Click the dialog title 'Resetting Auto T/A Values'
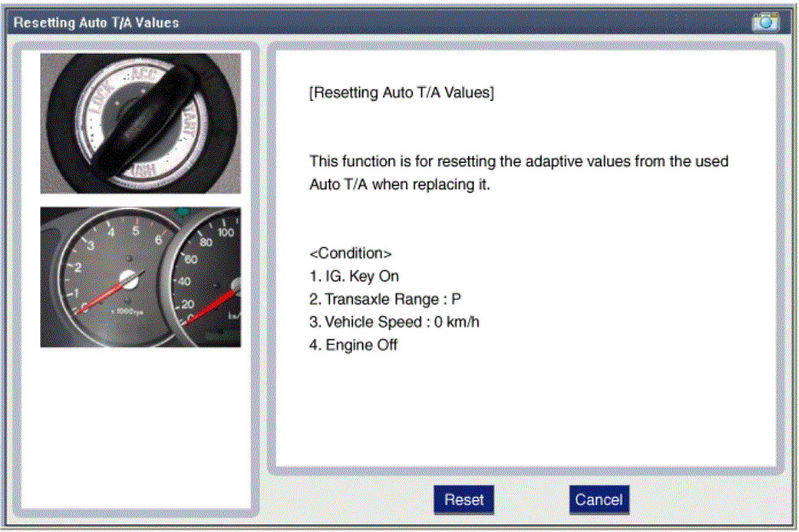 96,22
